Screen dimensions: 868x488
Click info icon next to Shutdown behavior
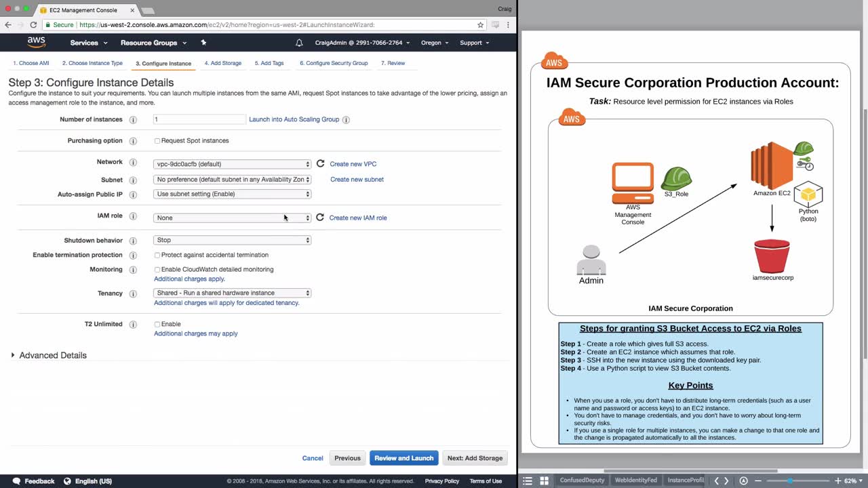tap(133, 241)
